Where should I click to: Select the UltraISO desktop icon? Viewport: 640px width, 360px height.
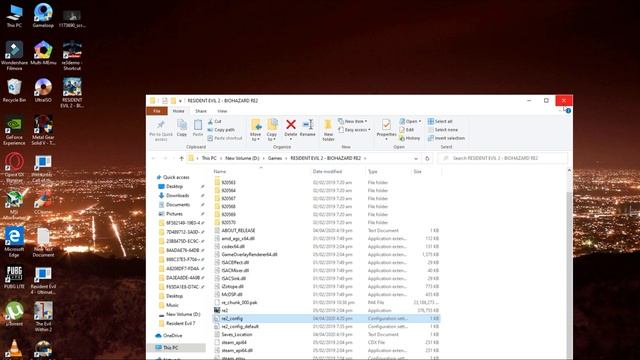(x=43, y=90)
